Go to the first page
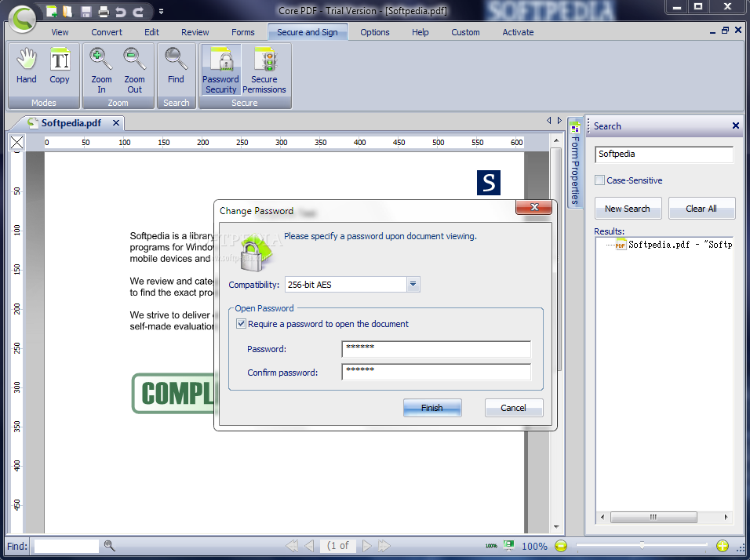Image resolution: width=750 pixels, height=560 pixels. [x=291, y=546]
